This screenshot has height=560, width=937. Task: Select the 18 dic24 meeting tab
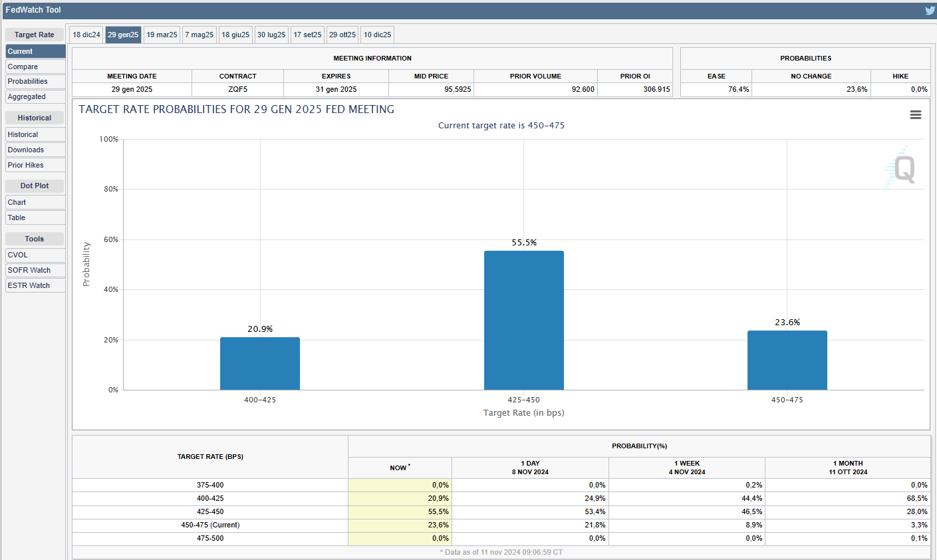point(86,35)
